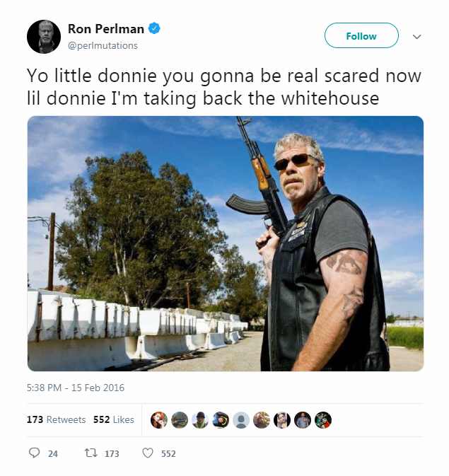
Task: Follow Ron Perlman
Action: [361, 35]
